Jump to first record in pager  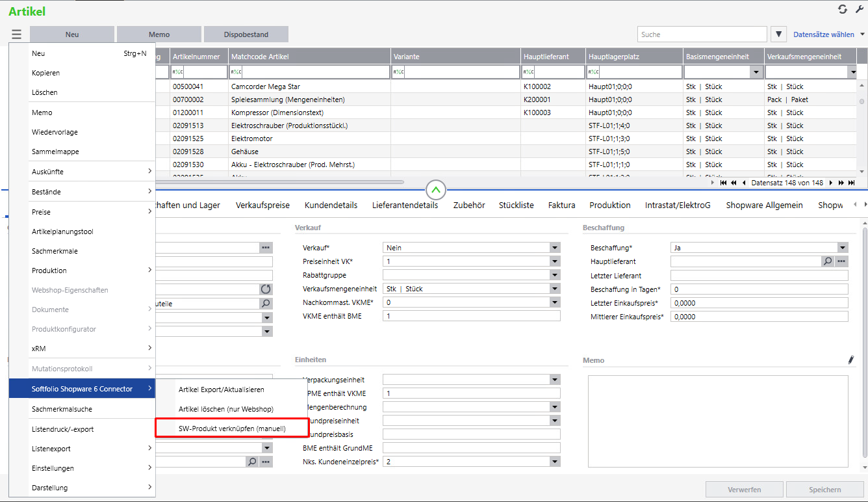(x=723, y=183)
